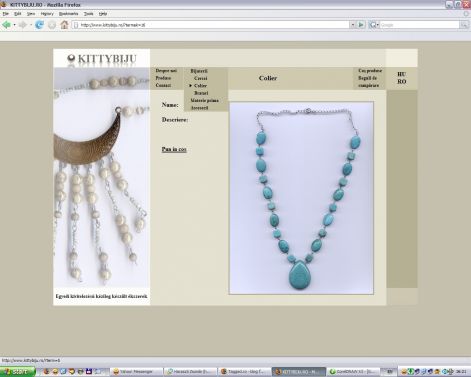
Task: Open the View menu
Action: click(x=31, y=14)
